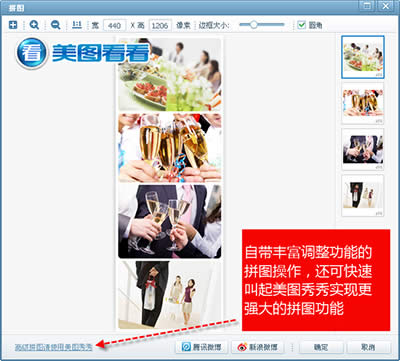Select the 1:1 actual size icon
400x361 pixels.
pos(77,25)
